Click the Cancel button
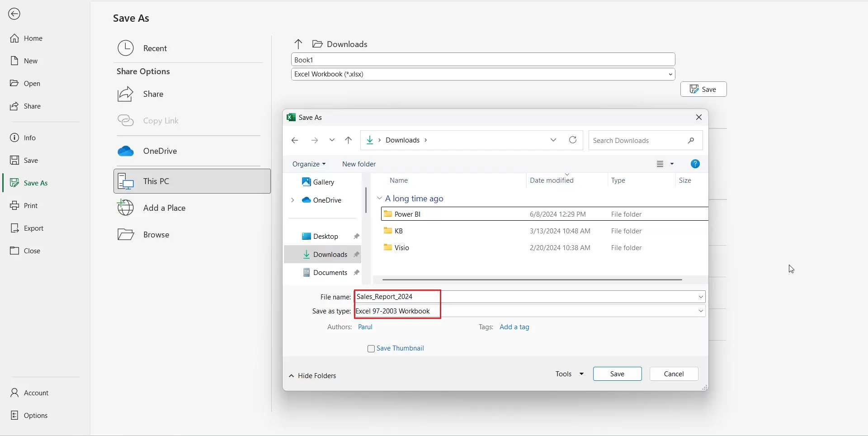868x436 pixels. (674, 374)
